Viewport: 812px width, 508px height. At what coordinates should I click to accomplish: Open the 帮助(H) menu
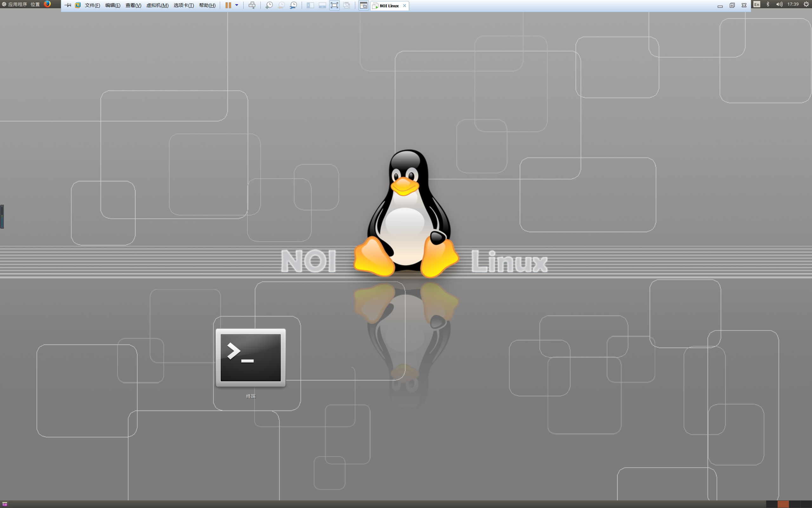click(207, 5)
